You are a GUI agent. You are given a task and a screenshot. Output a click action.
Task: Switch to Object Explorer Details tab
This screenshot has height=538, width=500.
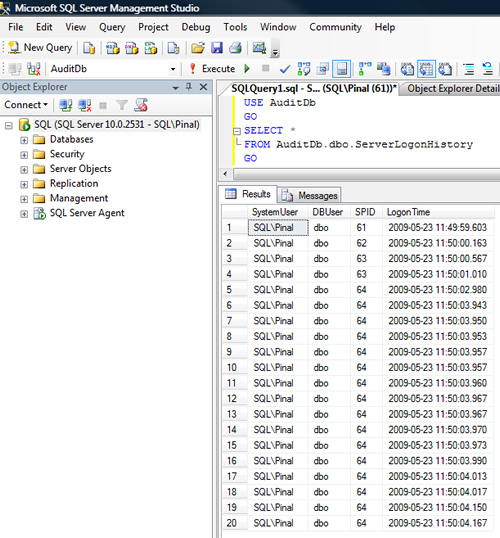pyautogui.click(x=451, y=89)
